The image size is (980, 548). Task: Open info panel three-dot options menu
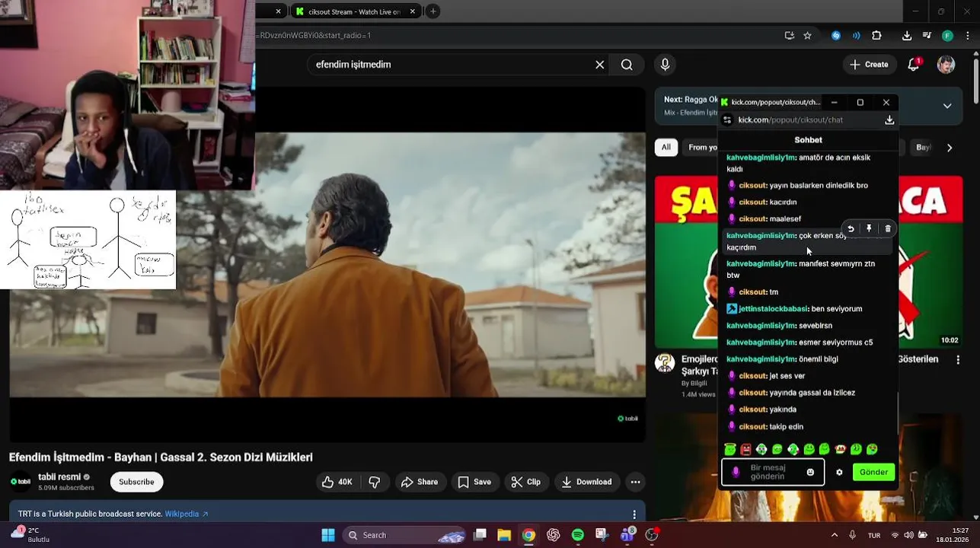coord(634,515)
